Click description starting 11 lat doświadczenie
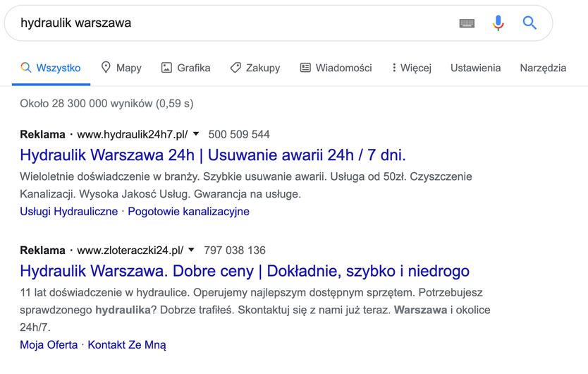 click(255, 310)
